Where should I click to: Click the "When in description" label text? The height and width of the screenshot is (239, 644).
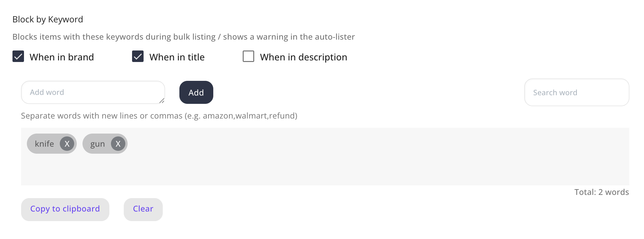point(303,57)
